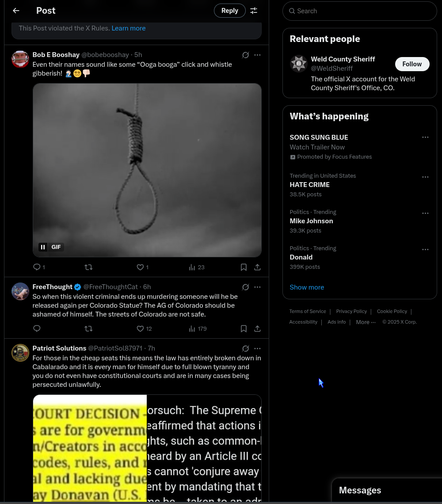Screen dimensions: 442x504
Task: Open more options for HATE CRIME trend
Action: (425, 177)
